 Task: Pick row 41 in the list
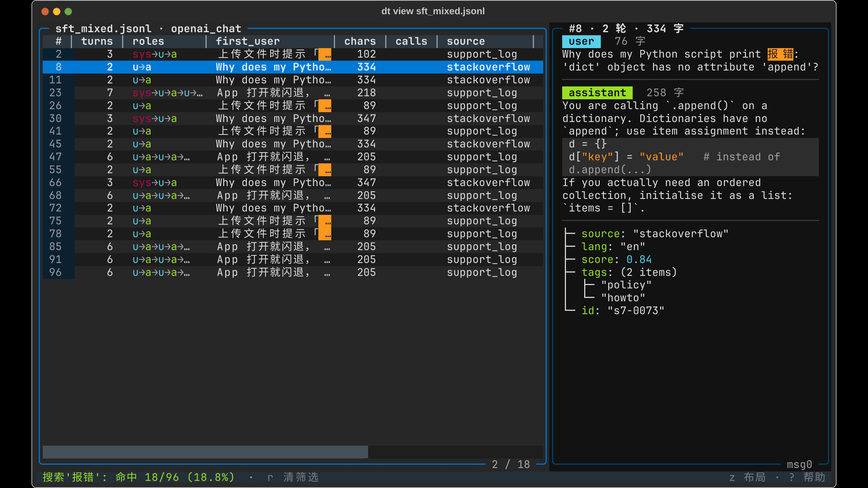(x=293, y=131)
